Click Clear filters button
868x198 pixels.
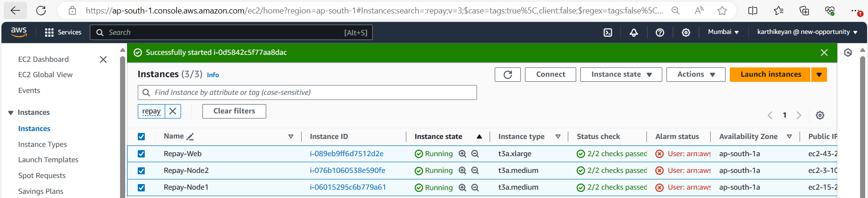click(234, 111)
